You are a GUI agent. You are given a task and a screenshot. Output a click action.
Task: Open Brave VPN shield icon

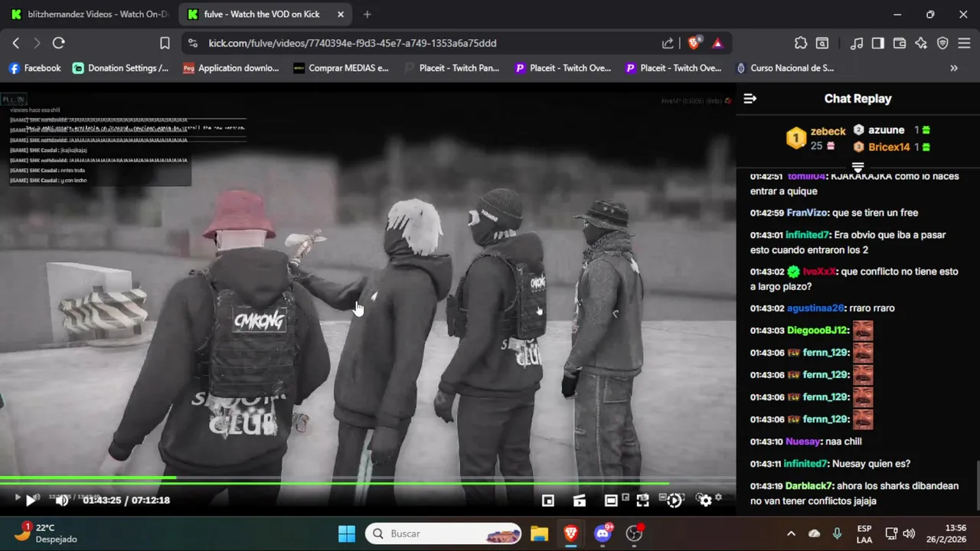point(942,44)
